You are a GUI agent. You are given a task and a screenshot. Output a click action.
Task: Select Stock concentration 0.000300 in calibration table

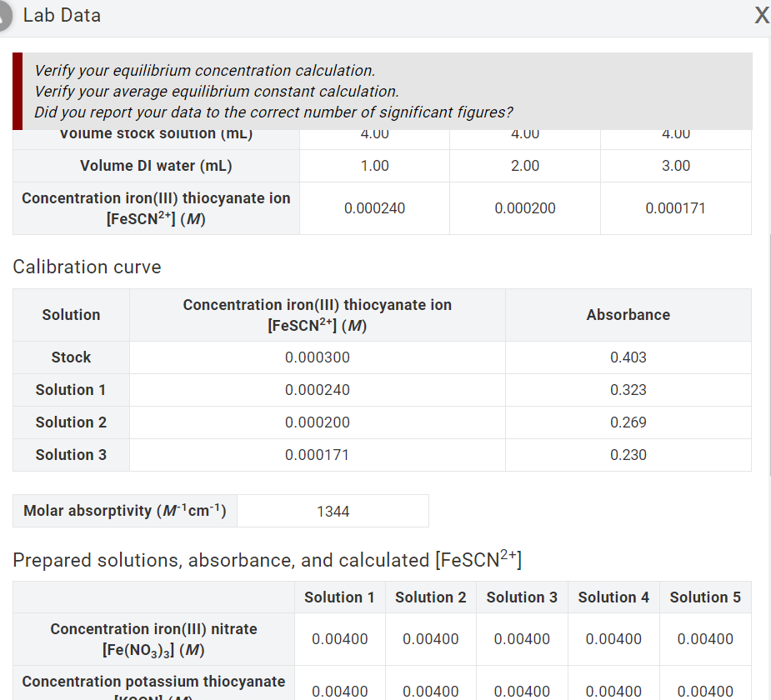317,357
